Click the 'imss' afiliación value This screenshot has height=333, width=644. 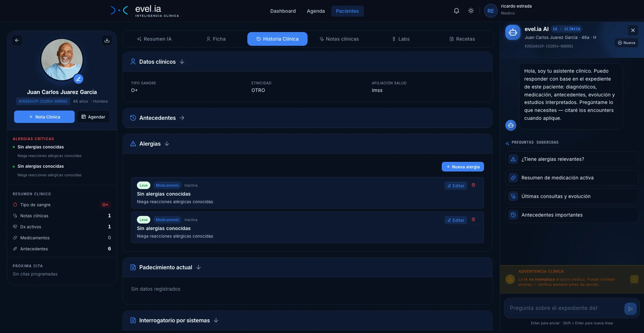point(377,90)
